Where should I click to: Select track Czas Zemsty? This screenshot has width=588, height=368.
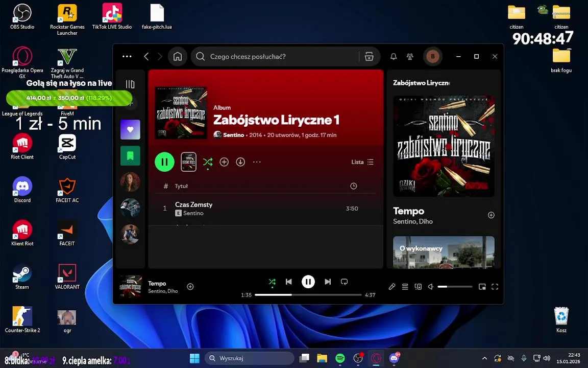pyautogui.click(x=265, y=209)
